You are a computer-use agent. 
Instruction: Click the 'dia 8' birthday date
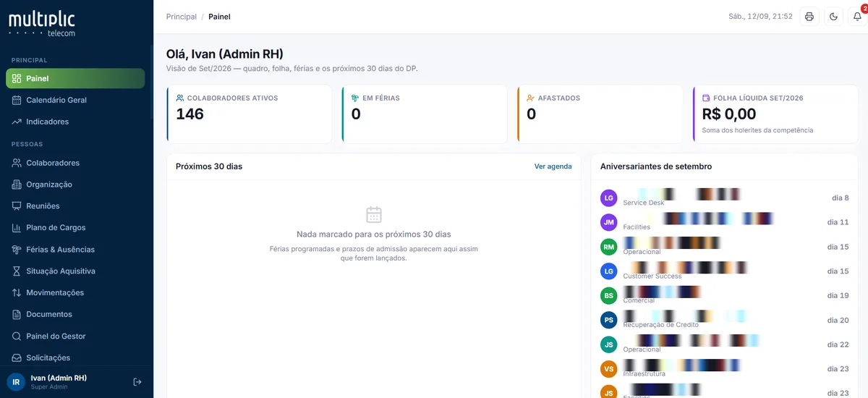(x=840, y=198)
